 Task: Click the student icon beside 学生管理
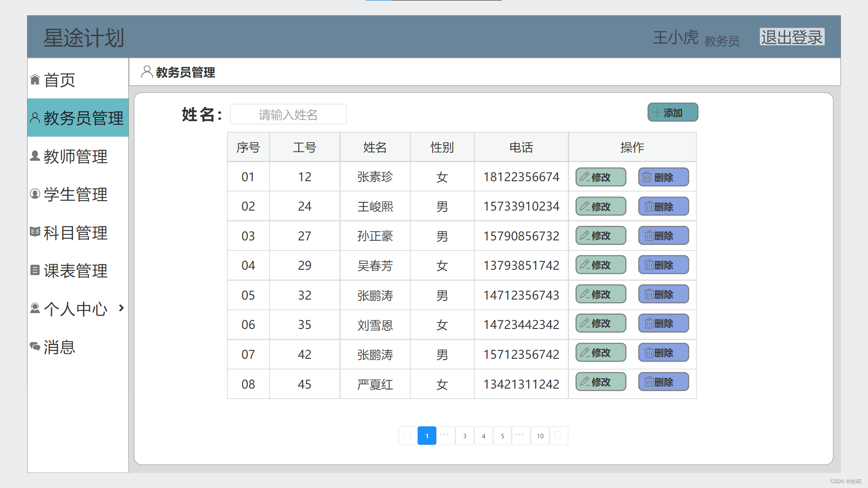pos(35,194)
